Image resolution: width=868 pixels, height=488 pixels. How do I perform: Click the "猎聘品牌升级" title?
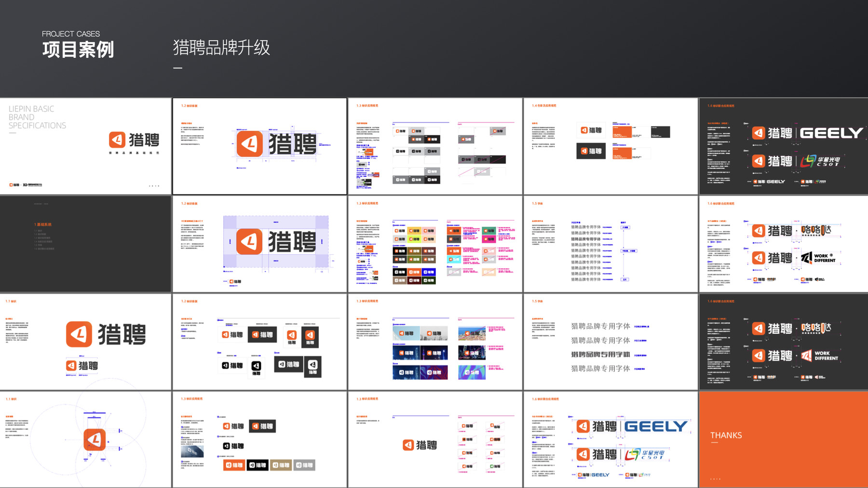coord(221,48)
